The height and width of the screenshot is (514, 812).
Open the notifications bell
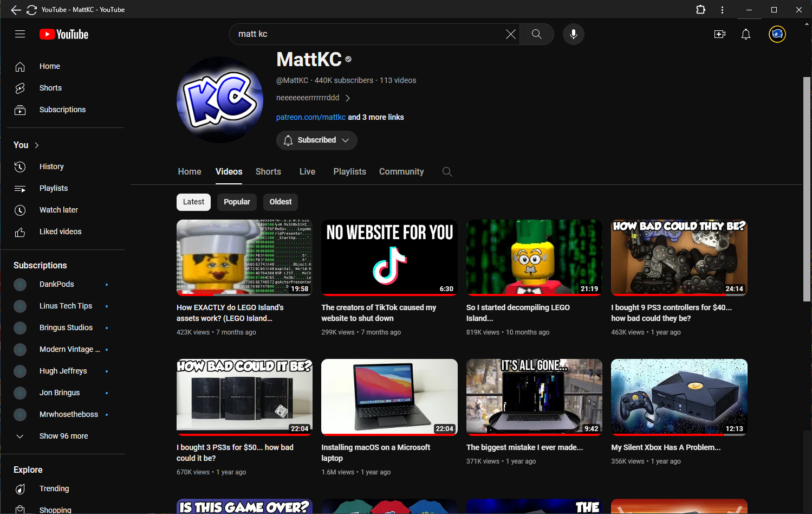(x=745, y=34)
